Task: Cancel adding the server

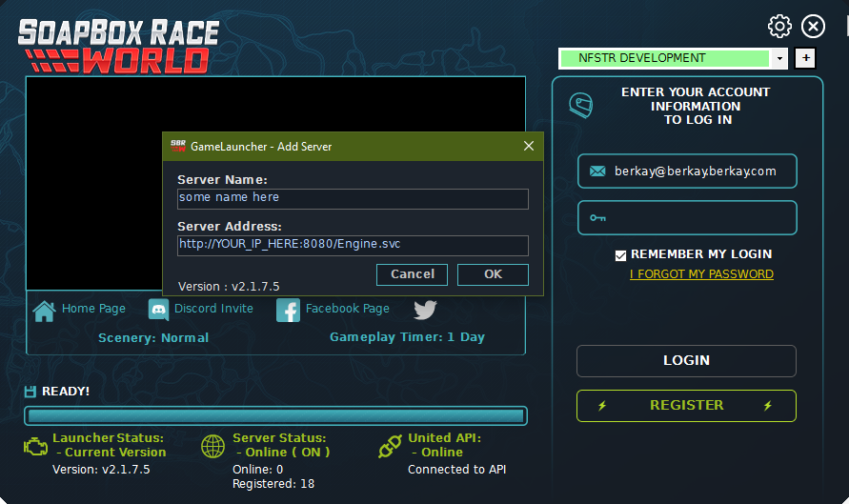Action: [412, 274]
